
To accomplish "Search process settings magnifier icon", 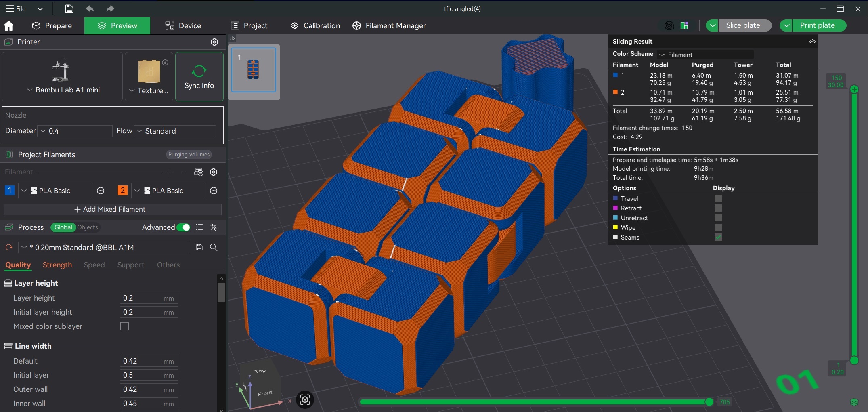I will (x=214, y=247).
